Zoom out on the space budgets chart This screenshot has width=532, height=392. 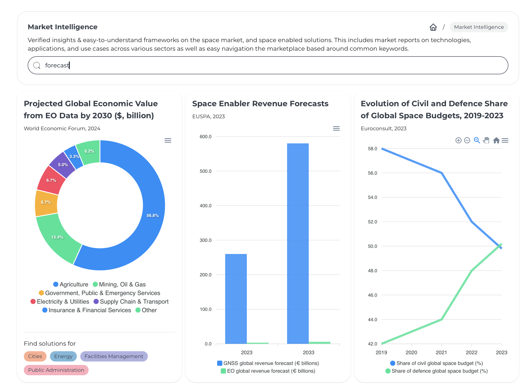click(467, 140)
